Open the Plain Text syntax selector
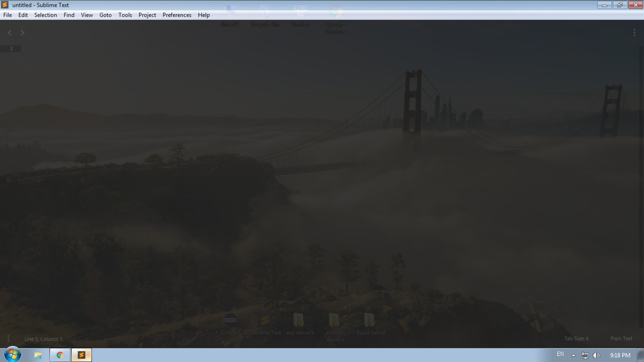 pyautogui.click(x=621, y=338)
